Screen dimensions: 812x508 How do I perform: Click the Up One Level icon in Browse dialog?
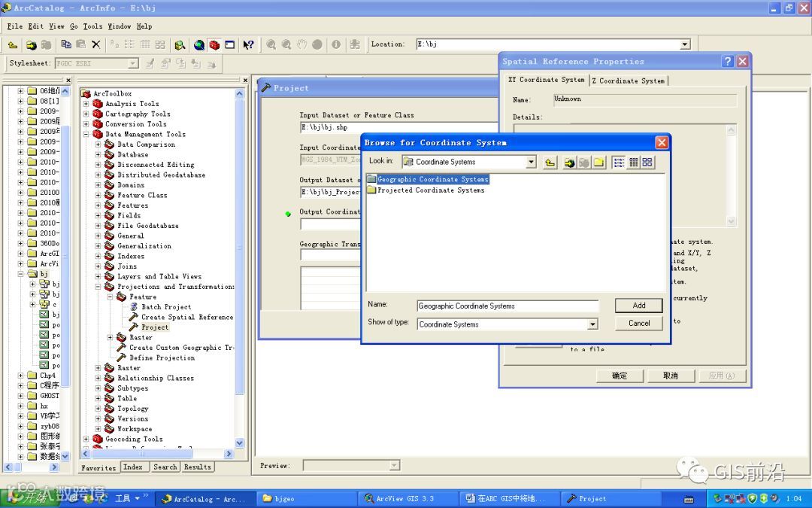coord(550,163)
